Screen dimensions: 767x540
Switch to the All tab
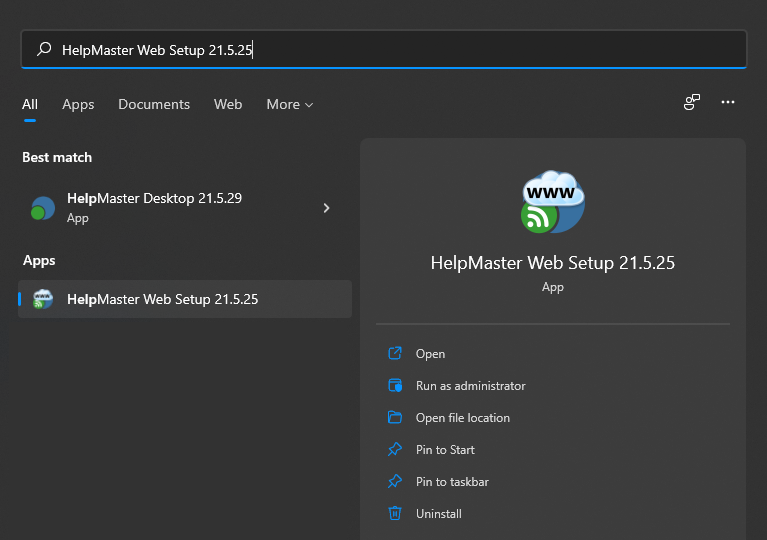coord(30,104)
